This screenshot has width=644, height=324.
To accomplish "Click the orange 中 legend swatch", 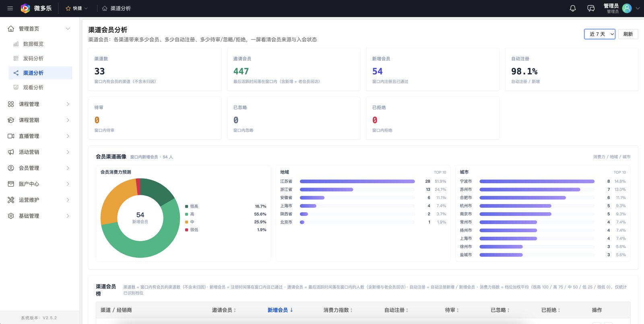I will pyautogui.click(x=187, y=222).
